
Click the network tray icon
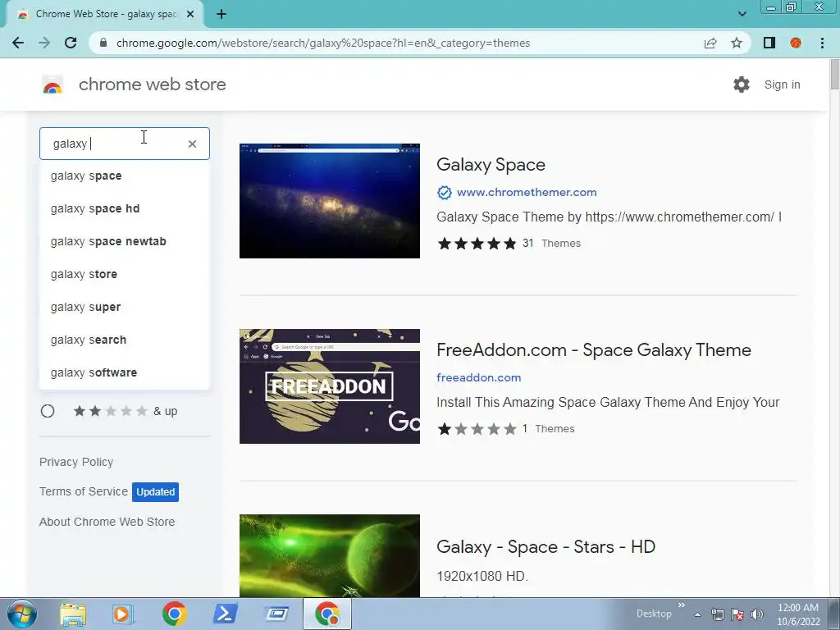click(717, 614)
